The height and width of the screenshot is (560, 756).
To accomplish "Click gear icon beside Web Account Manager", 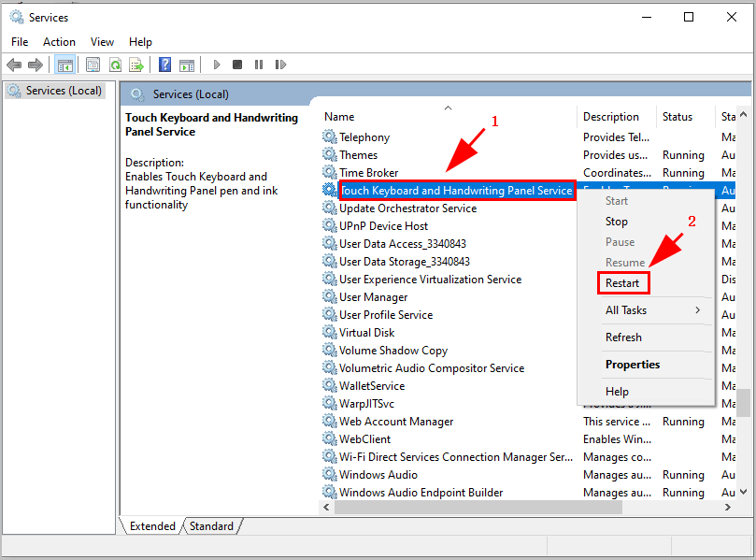I will tap(330, 422).
